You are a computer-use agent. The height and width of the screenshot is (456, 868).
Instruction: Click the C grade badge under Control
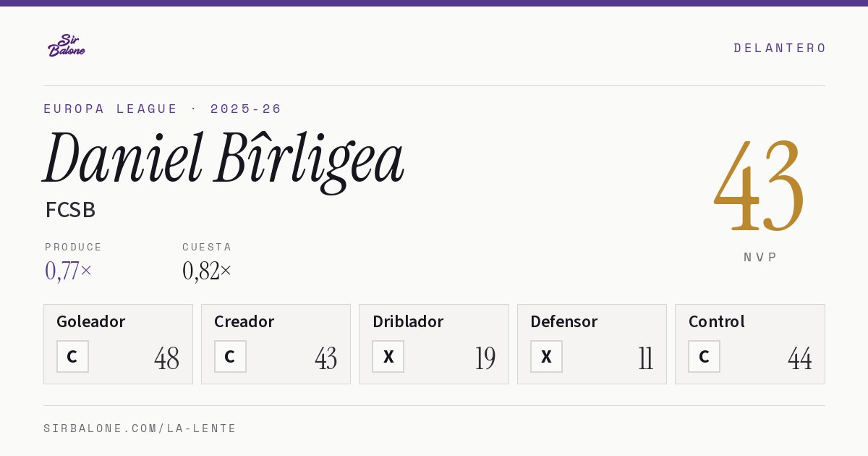click(704, 357)
